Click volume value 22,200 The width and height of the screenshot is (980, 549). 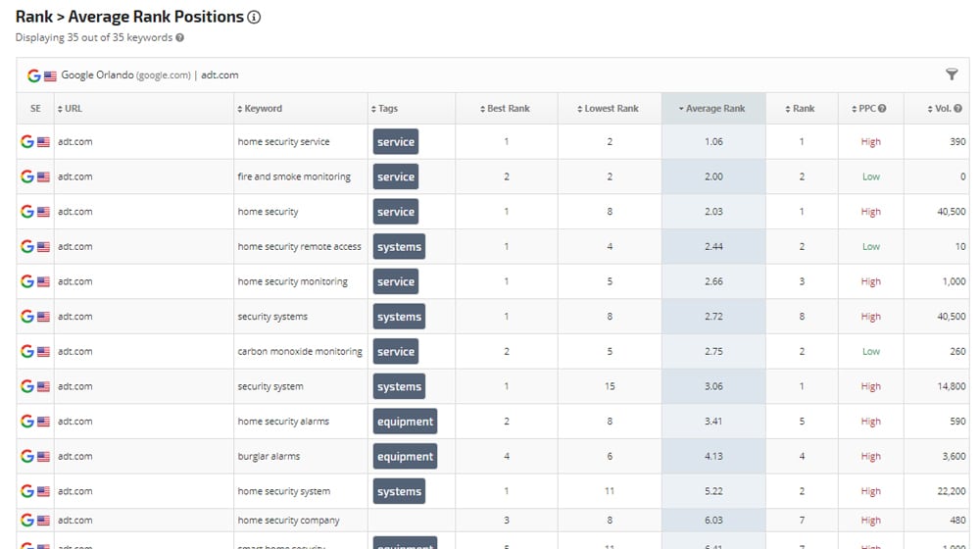(x=952, y=491)
